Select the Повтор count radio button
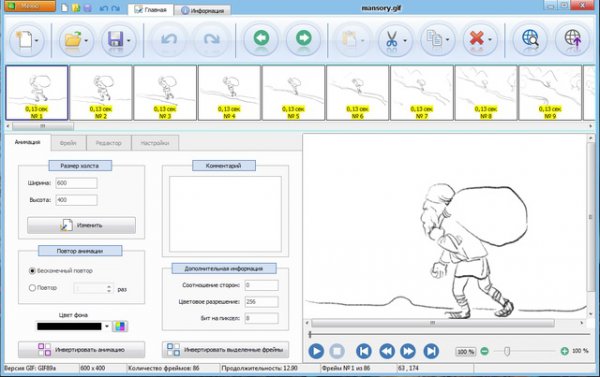This screenshot has height=377, width=600. click(x=33, y=288)
